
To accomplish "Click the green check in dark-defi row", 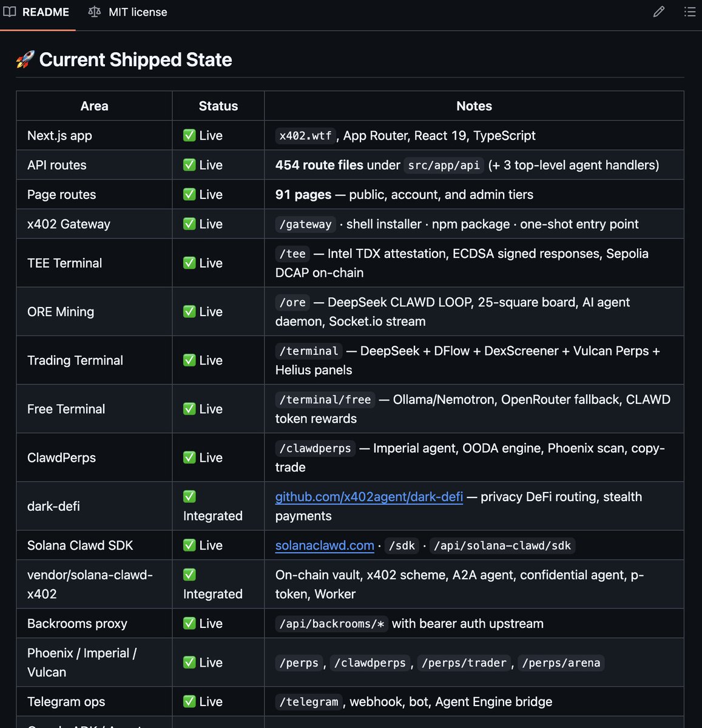I will 189,496.
